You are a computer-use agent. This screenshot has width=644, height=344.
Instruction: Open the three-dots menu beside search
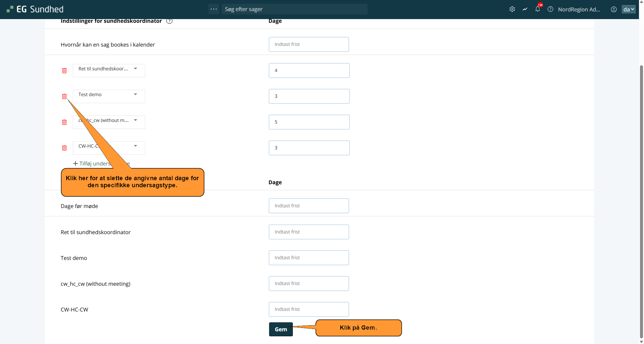point(214,9)
